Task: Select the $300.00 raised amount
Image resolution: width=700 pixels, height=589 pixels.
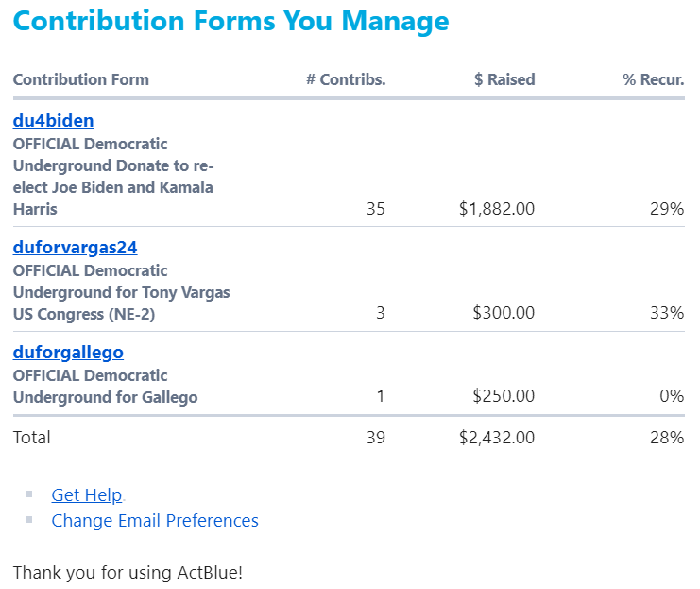Action: (x=504, y=313)
